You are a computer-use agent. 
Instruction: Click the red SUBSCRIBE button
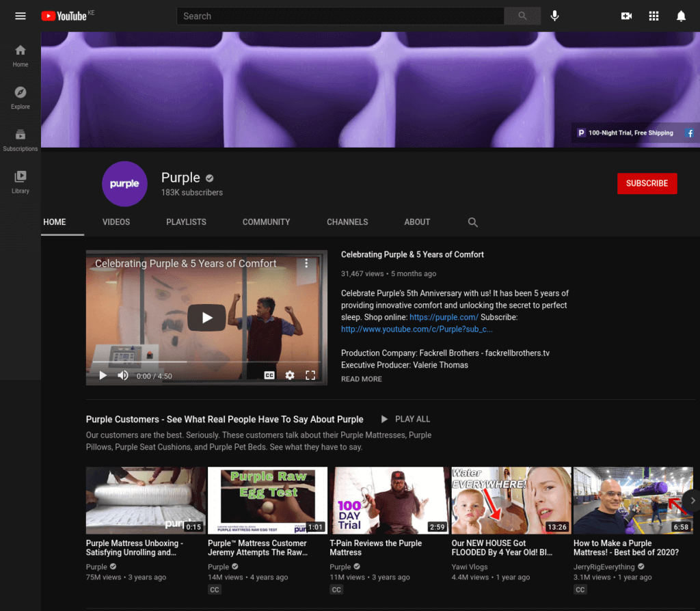(647, 183)
